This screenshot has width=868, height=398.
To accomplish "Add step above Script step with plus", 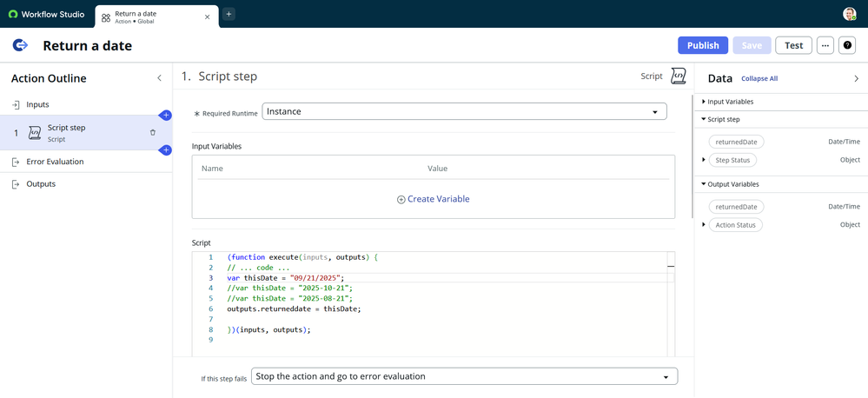I will point(165,116).
